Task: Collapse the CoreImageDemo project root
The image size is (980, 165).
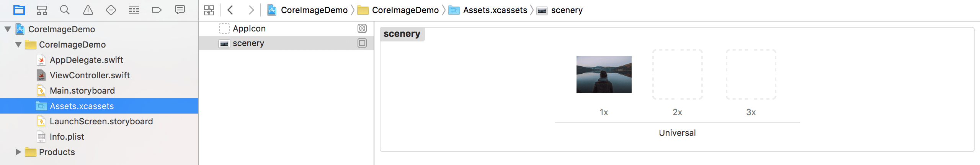Action: (x=8, y=29)
